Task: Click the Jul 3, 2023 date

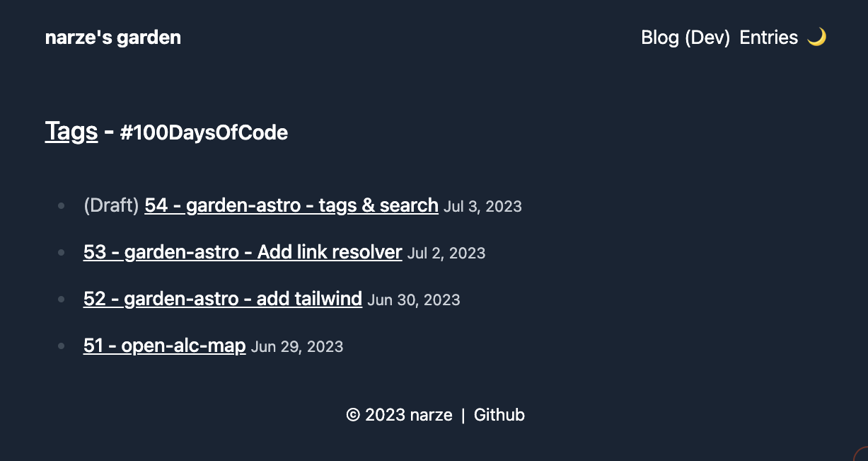Action: pos(482,207)
